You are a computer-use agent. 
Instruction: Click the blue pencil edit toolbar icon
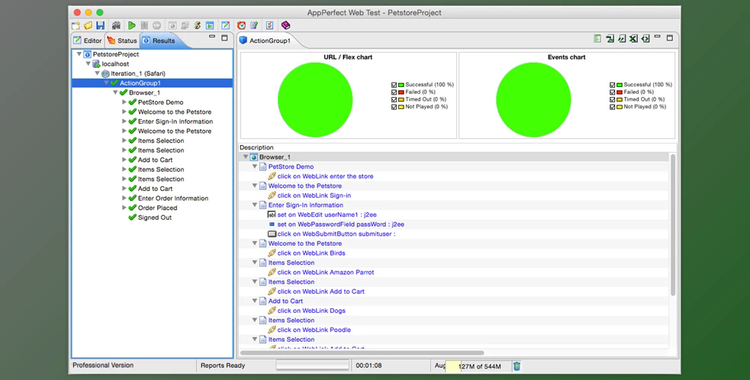click(x=225, y=25)
